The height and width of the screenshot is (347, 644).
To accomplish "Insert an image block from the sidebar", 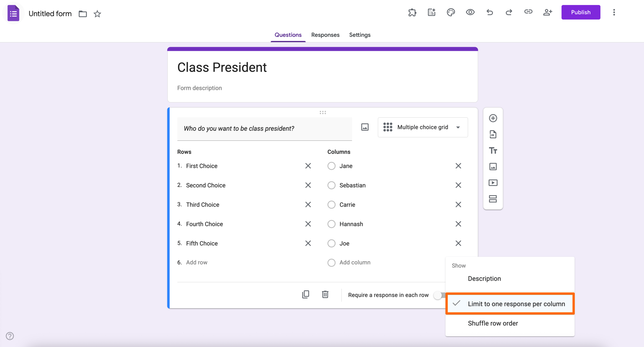I will 493,167.
